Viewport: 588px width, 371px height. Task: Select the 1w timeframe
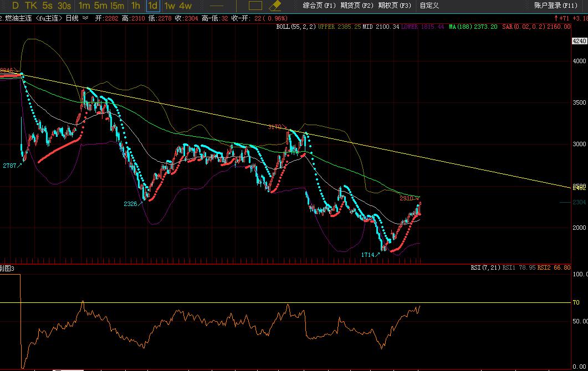[170, 6]
